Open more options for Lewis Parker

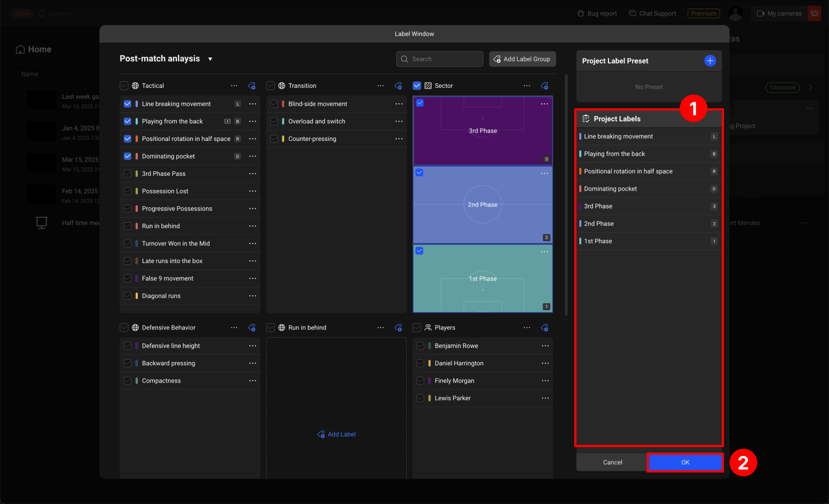(545, 398)
